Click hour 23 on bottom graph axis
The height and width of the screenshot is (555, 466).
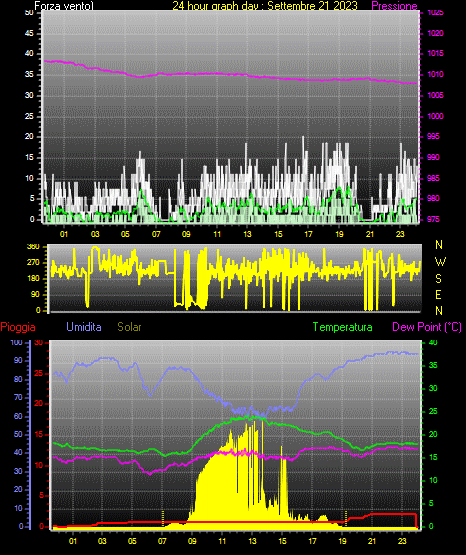click(x=402, y=541)
